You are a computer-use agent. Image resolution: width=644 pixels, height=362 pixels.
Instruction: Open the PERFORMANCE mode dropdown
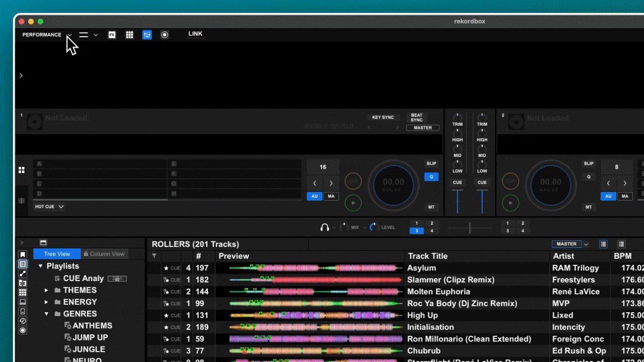[47, 35]
